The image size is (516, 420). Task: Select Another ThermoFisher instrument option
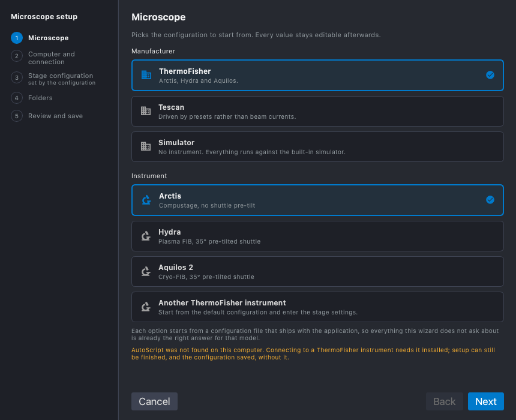pos(317,307)
